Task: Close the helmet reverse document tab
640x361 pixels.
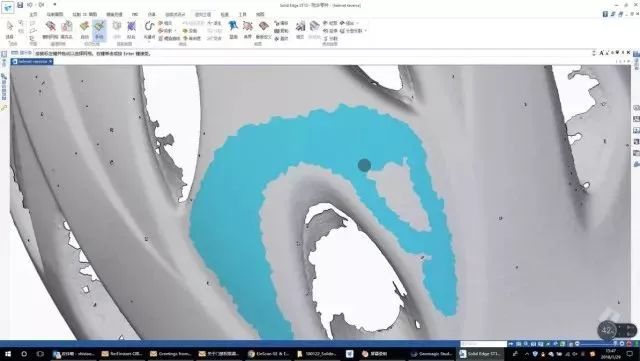Action: pos(50,61)
